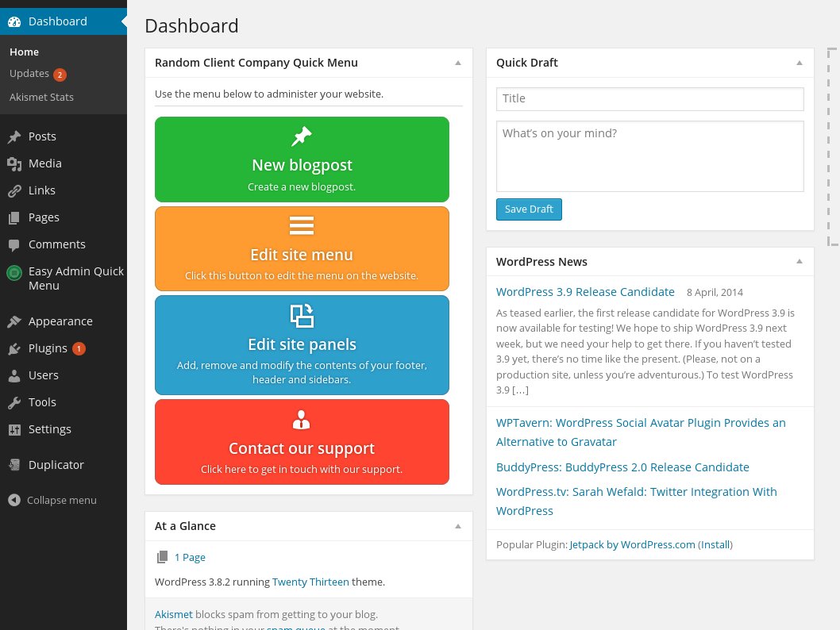This screenshot has width=840, height=630.
Task: Open the Akismet link in At a Glance
Action: click(174, 614)
